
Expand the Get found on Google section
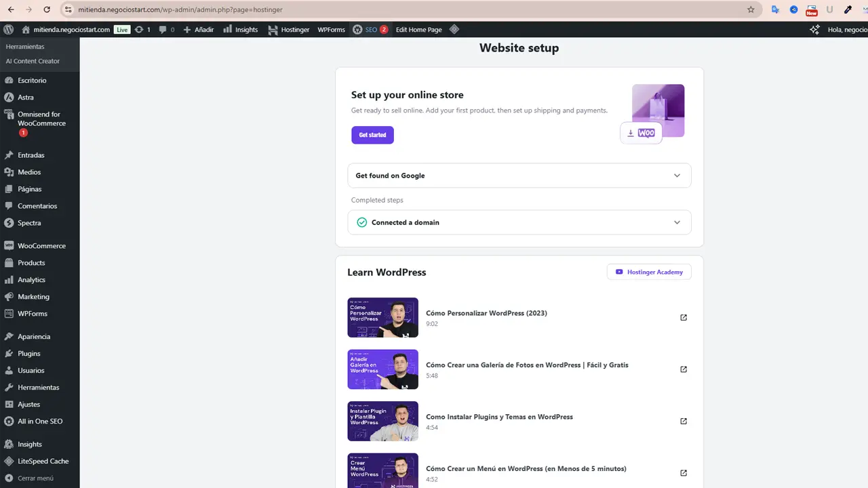point(519,176)
